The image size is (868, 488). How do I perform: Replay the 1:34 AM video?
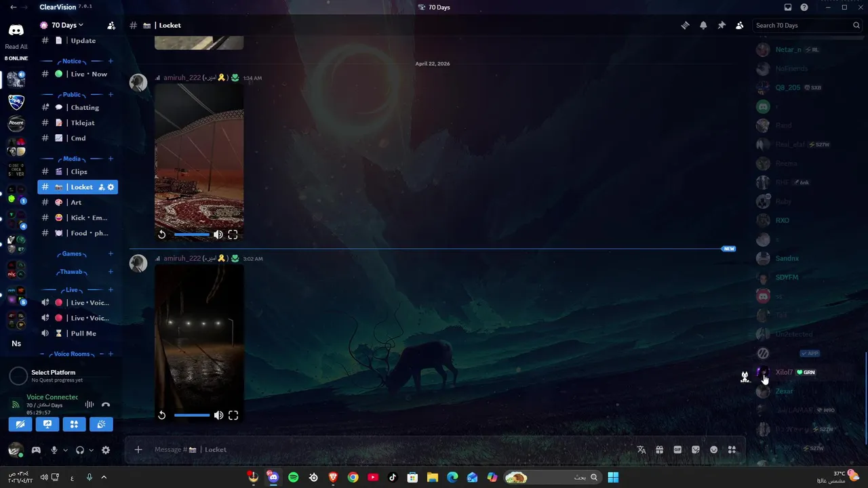coord(161,235)
